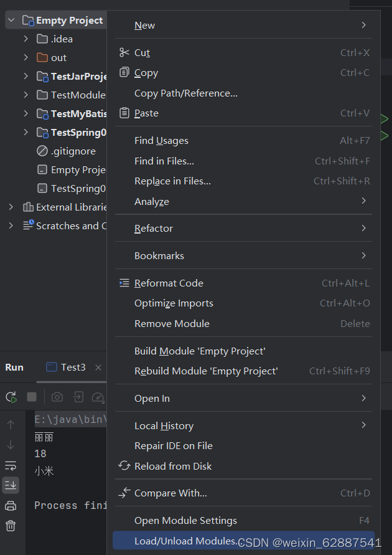Collapse the Empty Project tree node

point(10,20)
